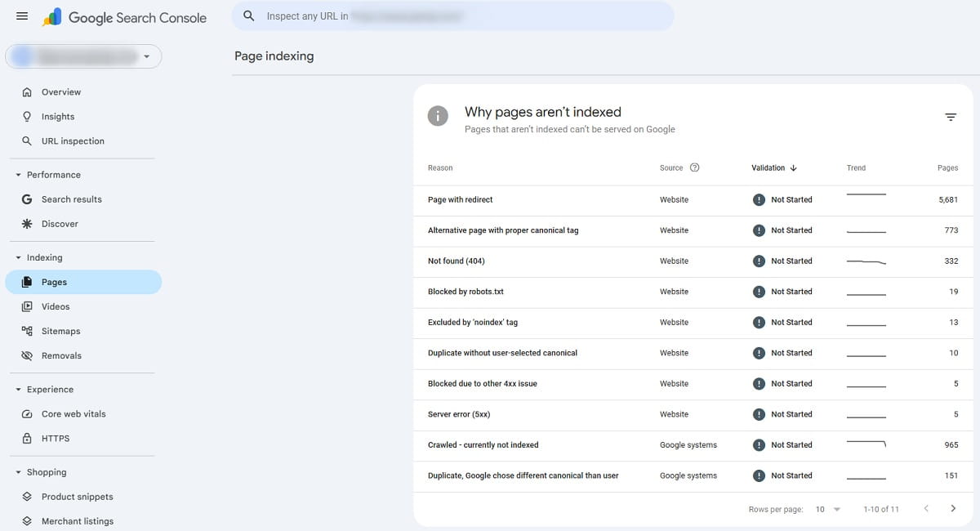Click the Search results icon under Performance
The width and height of the screenshot is (980, 531).
tap(27, 199)
